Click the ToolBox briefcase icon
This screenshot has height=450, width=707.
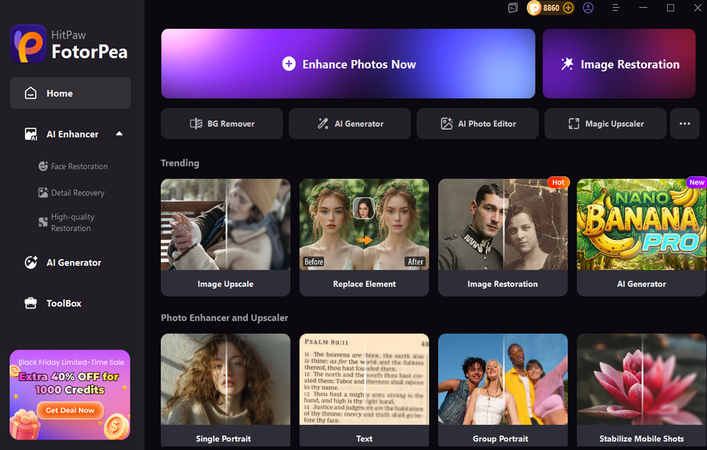pyautogui.click(x=31, y=303)
